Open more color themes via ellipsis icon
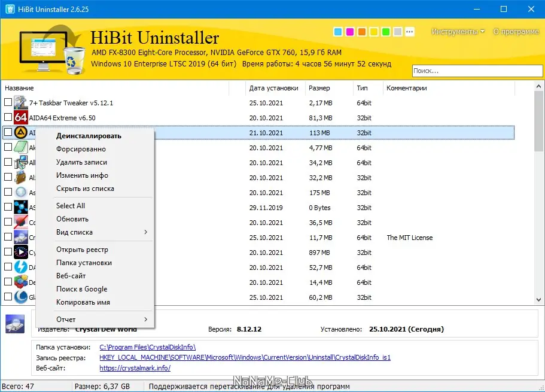 [409, 32]
